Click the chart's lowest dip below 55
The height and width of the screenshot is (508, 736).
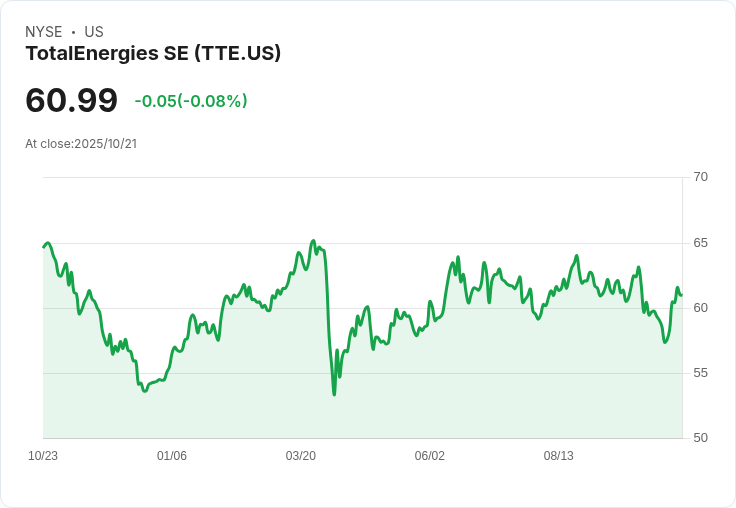click(334, 394)
